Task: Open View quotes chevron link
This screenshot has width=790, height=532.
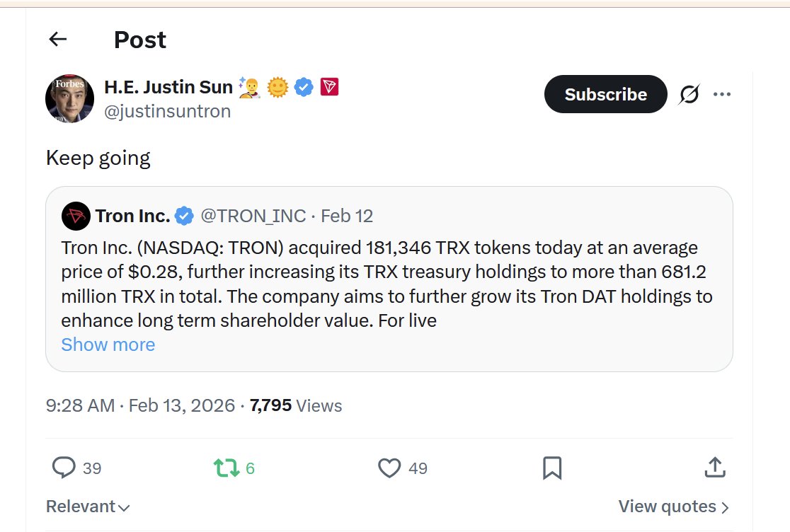Action: 673,507
